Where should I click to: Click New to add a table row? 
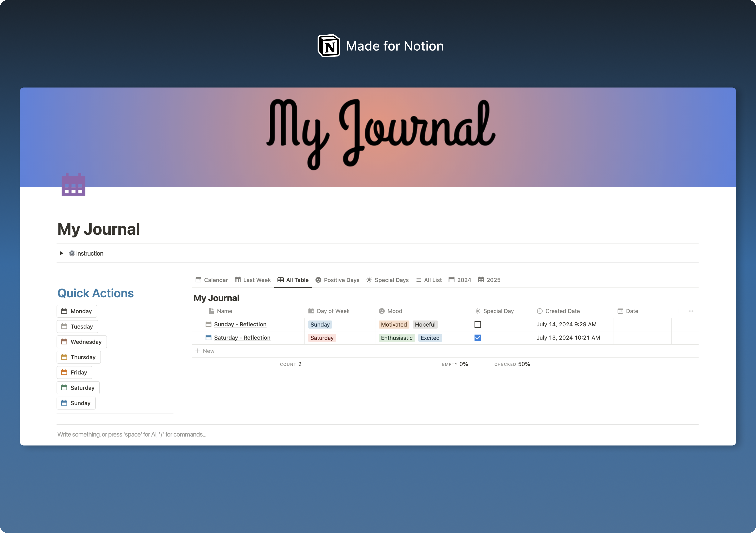tap(205, 351)
